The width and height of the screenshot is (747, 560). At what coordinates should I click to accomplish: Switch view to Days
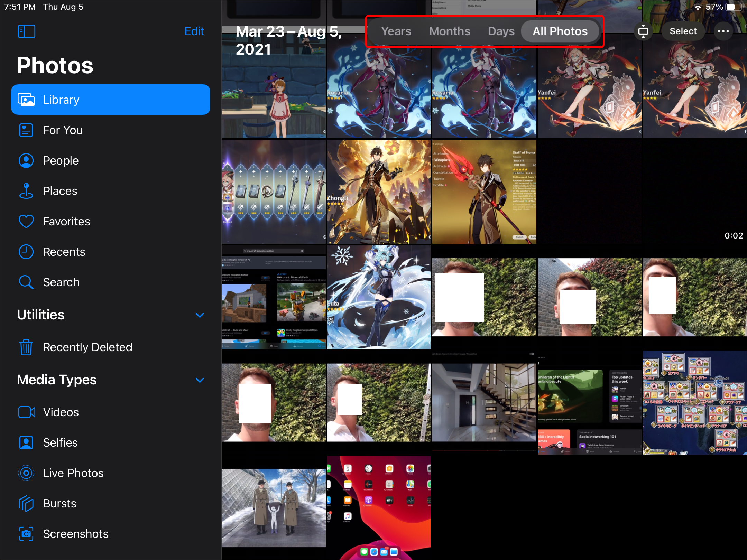click(x=501, y=31)
